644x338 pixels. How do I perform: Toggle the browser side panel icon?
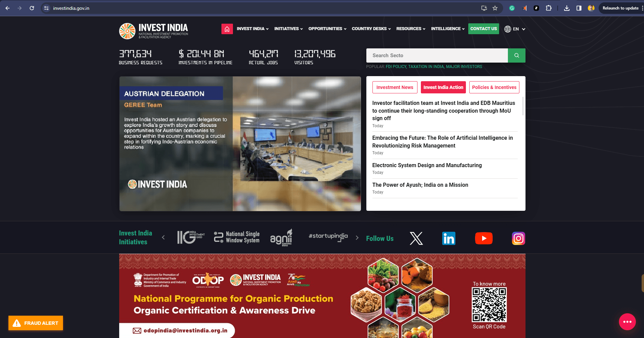pos(579,8)
